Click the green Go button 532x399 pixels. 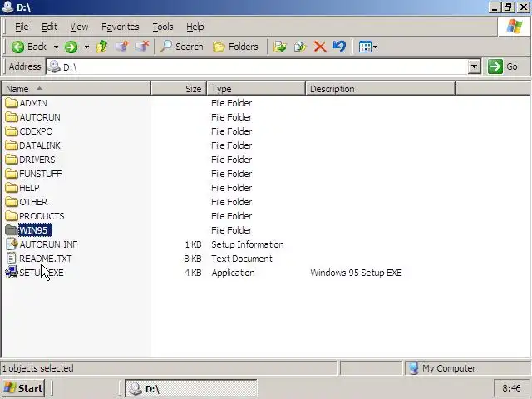pos(503,66)
